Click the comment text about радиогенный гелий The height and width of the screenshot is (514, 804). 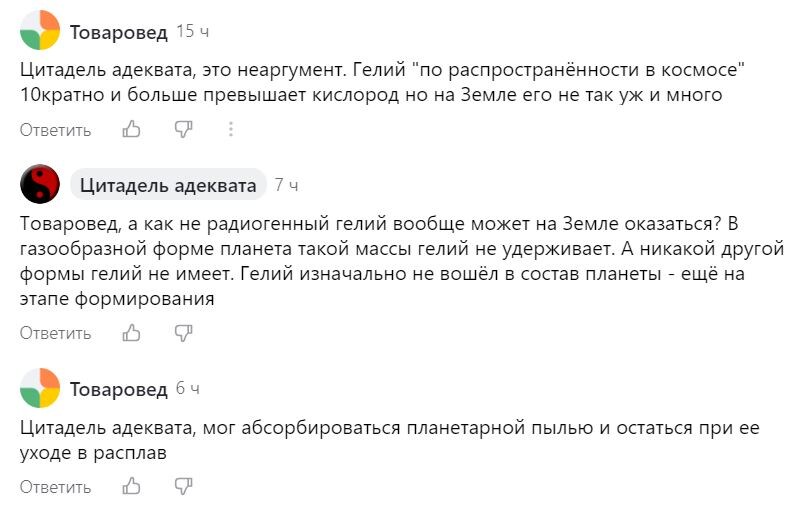[402, 261]
